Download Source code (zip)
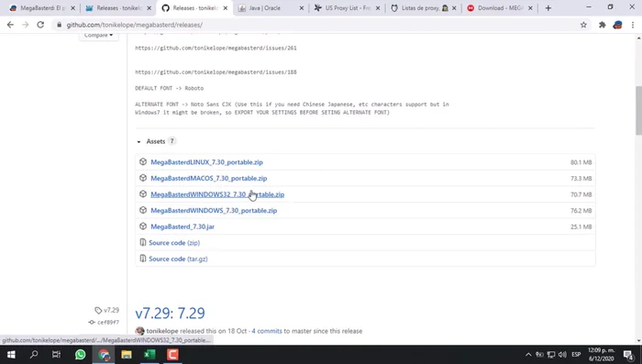 [174, 242]
